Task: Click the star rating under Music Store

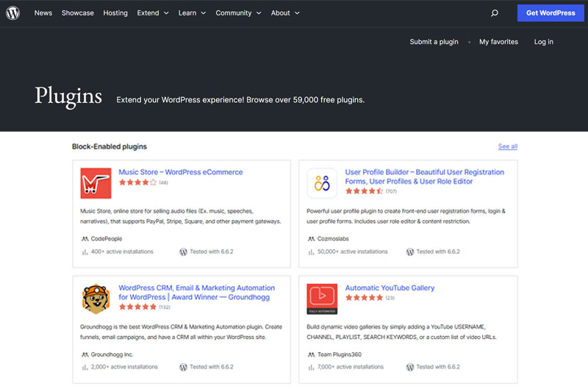Action: coord(137,182)
